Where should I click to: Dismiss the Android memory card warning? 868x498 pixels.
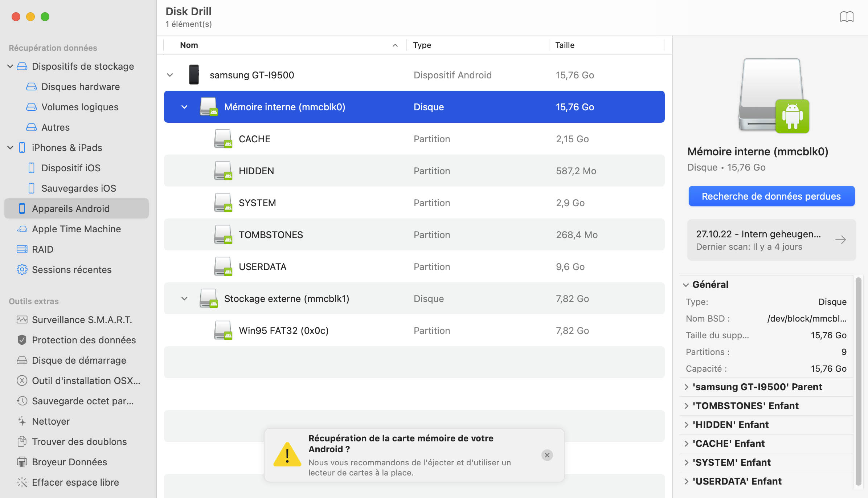pos(547,455)
